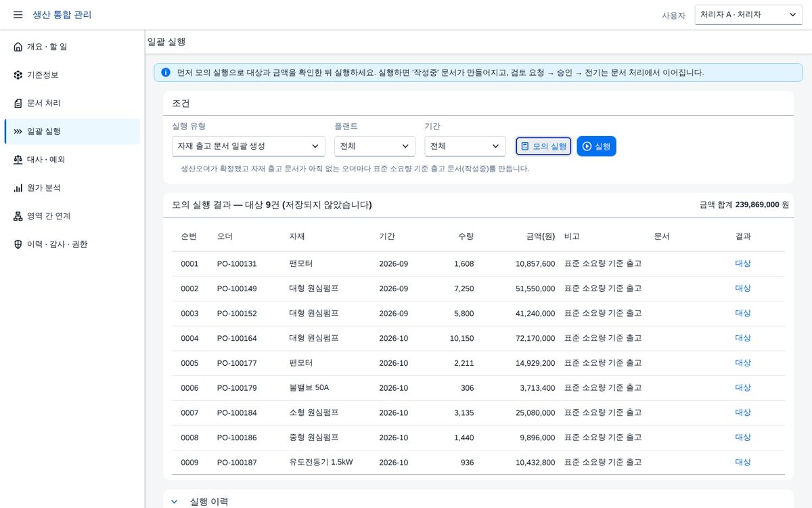Image resolution: width=812 pixels, height=508 pixels.
Task: Click order cell PO-100164
Action: click(x=237, y=339)
